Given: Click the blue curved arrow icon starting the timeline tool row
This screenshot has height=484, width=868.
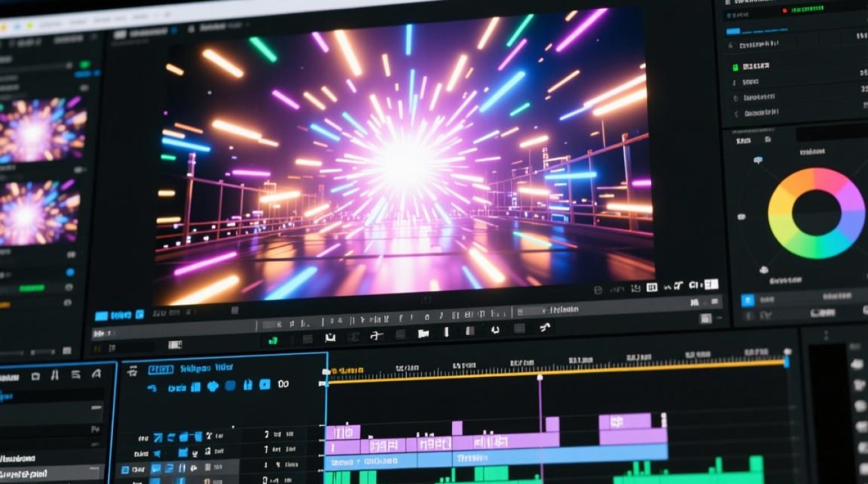Looking at the screenshot, I should (x=152, y=388).
